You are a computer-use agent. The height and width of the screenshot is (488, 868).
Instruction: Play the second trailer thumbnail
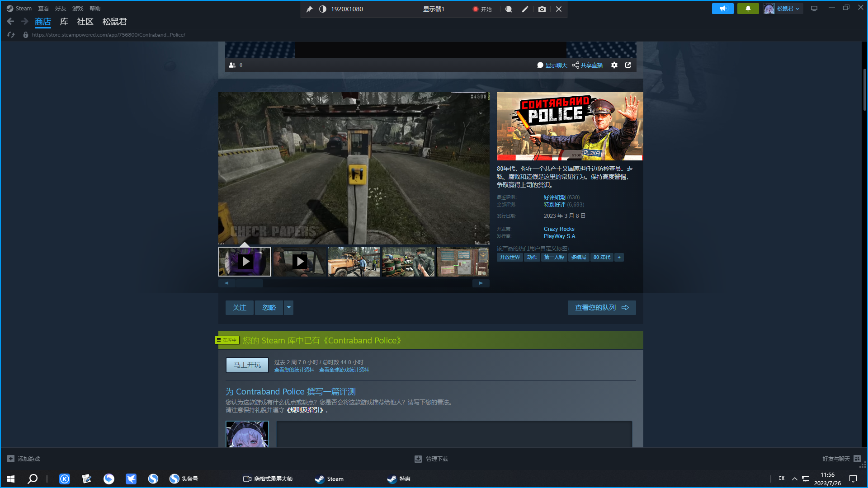coord(299,262)
